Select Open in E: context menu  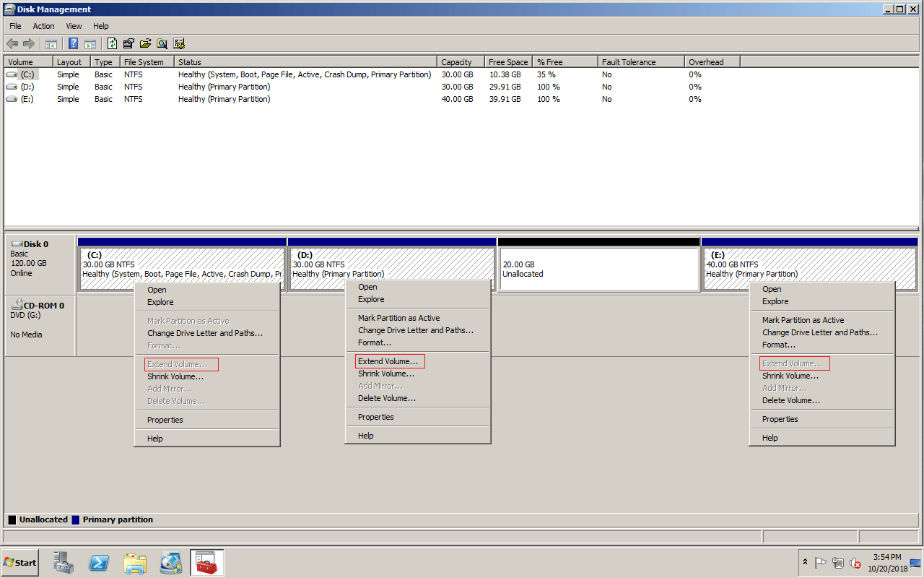[821, 289]
